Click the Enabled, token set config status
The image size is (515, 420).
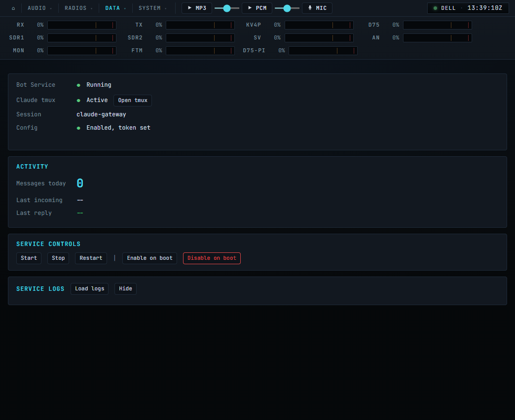click(113, 128)
